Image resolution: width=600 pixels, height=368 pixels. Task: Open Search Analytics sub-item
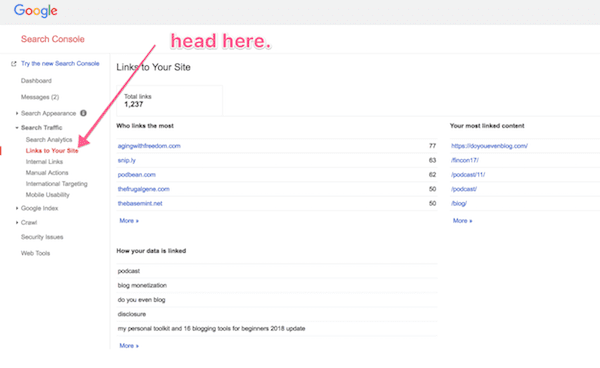pos(49,140)
